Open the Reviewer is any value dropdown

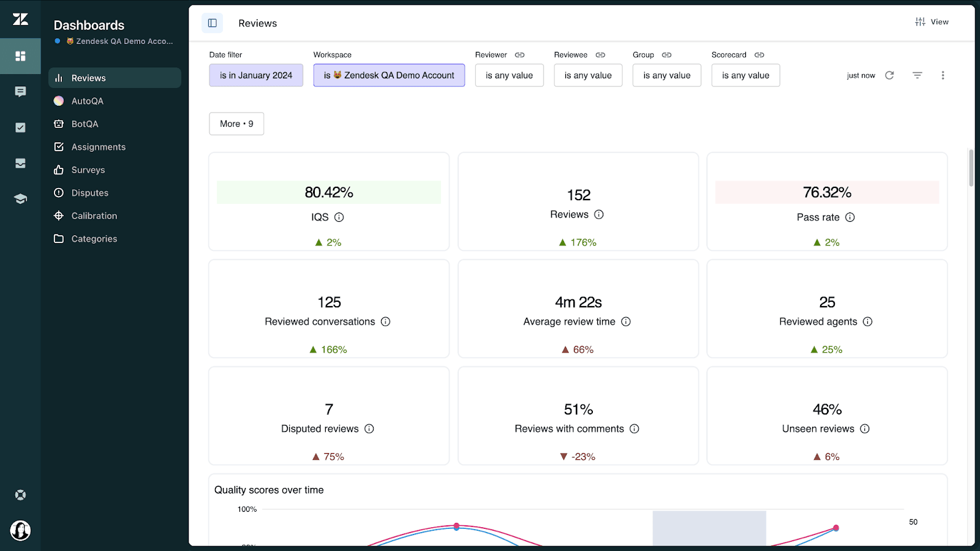pyautogui.click(x=509, y=75)
